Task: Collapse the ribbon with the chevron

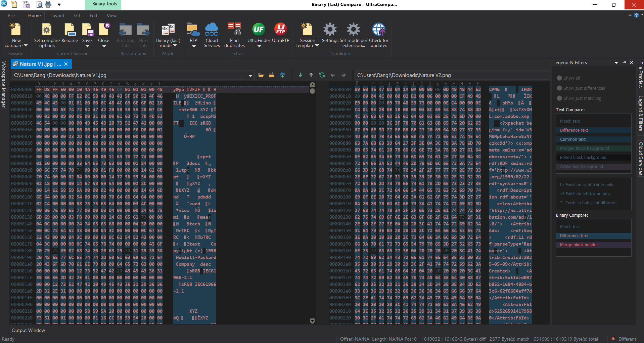Action: pos(630,15)
